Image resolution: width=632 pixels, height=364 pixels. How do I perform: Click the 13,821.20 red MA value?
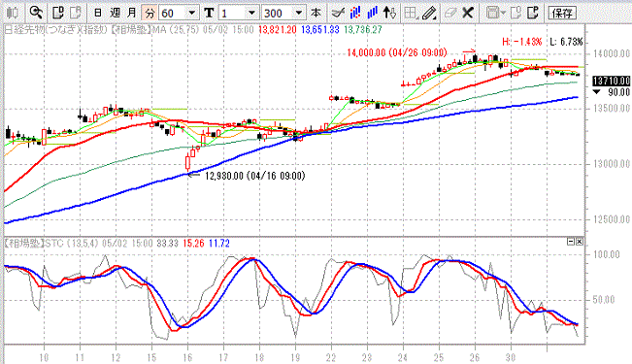278,29
